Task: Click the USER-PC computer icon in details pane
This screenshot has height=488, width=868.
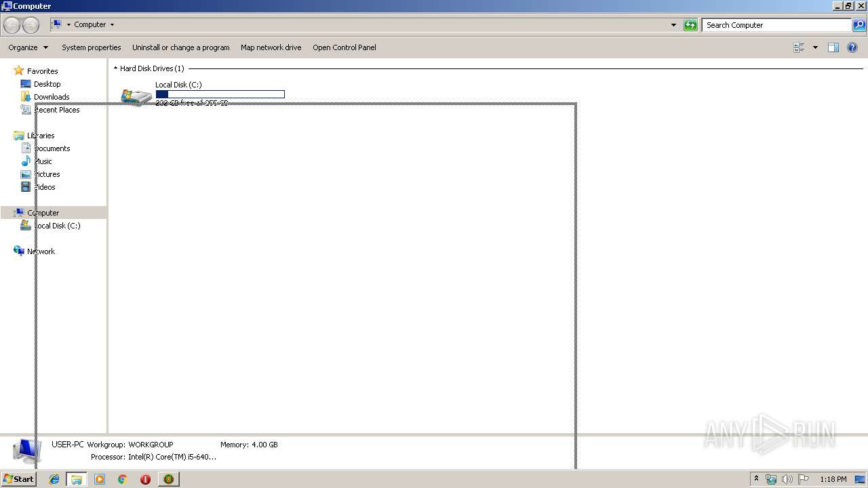Action: [26, 451]
